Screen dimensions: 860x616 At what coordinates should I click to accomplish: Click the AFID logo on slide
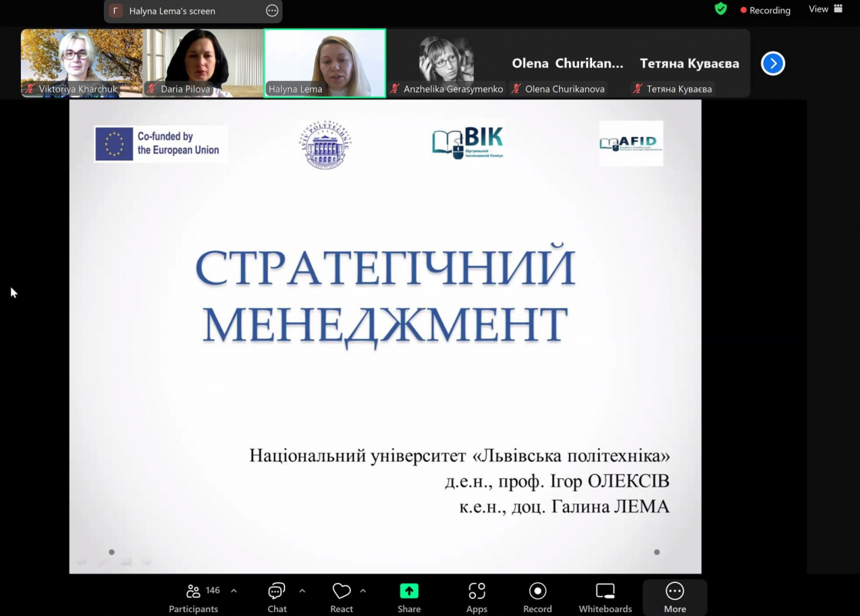tap(631, 144)
